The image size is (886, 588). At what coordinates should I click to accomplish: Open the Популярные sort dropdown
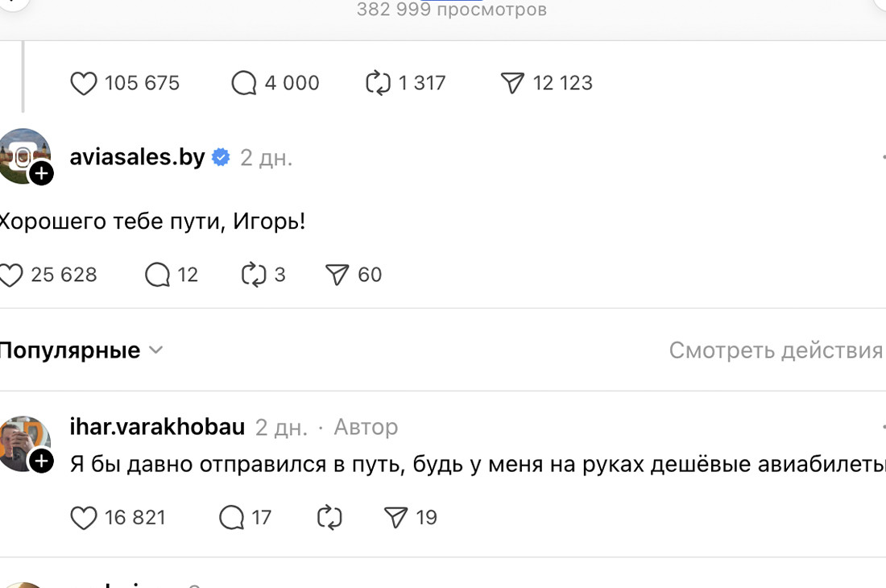pos(81,350)
